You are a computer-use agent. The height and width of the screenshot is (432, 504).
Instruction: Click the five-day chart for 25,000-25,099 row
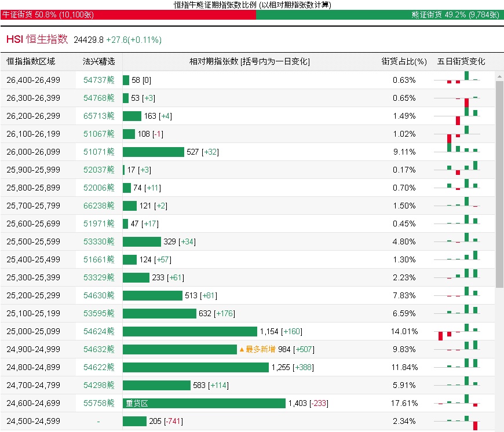[x=462, y=332]
